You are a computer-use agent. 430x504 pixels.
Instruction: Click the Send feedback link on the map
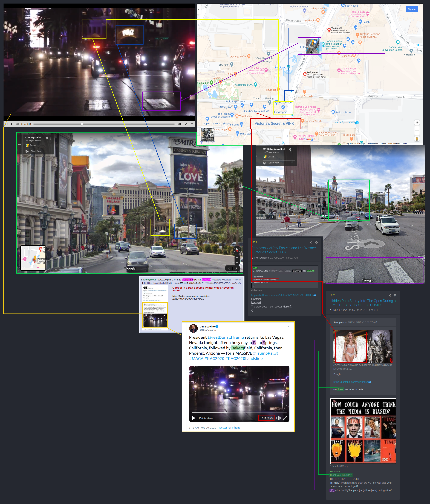coord(394,144)
